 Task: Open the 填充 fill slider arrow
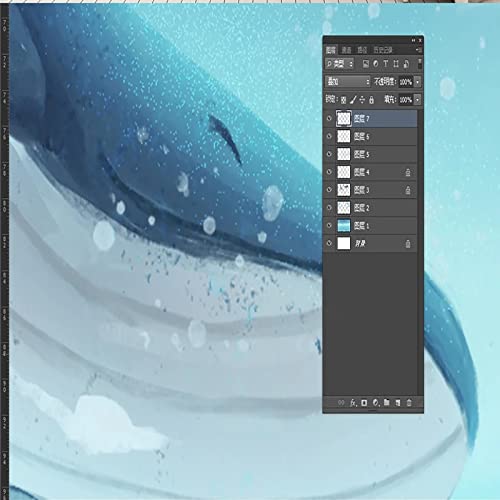[x=418, y=99]
